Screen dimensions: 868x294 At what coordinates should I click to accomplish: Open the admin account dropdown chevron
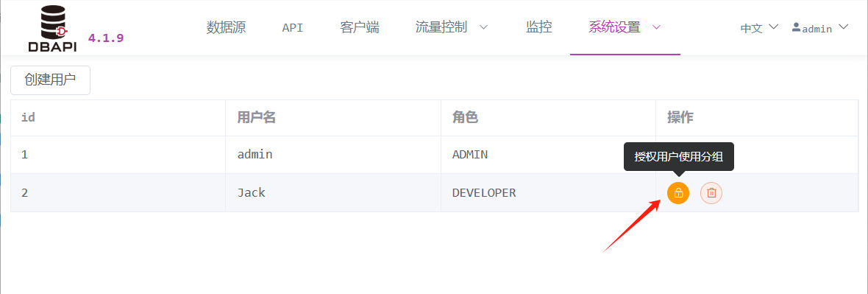pos(843,27)
